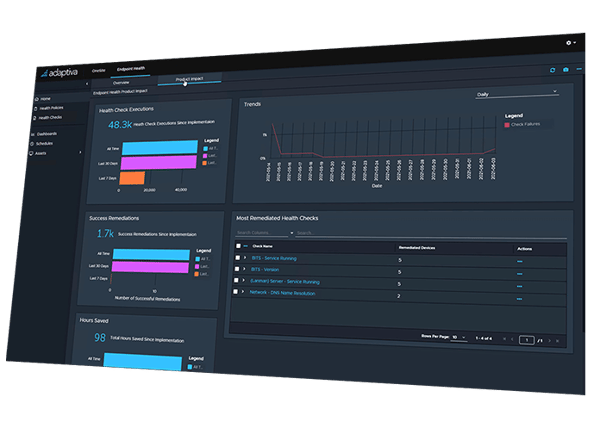600x428 pixels.
Task: Click the header dash icon beside select-all checkbox
Action: [x=246, y=246]
